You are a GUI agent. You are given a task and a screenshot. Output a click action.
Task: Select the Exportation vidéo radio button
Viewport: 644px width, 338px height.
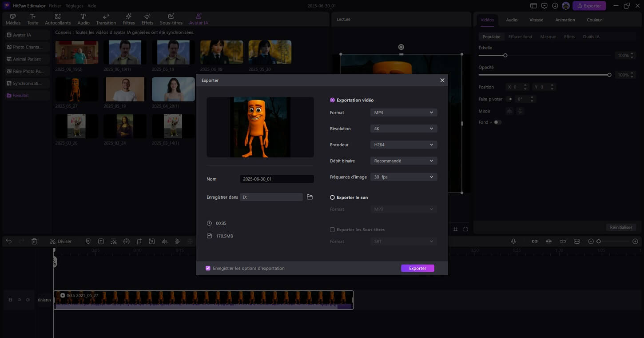(x=332, y=100)
